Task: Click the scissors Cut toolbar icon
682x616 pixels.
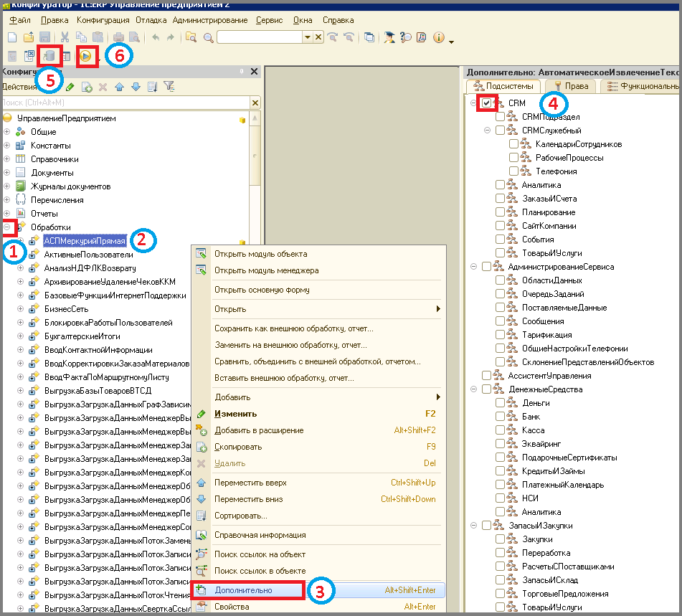Action: [65, 37]
